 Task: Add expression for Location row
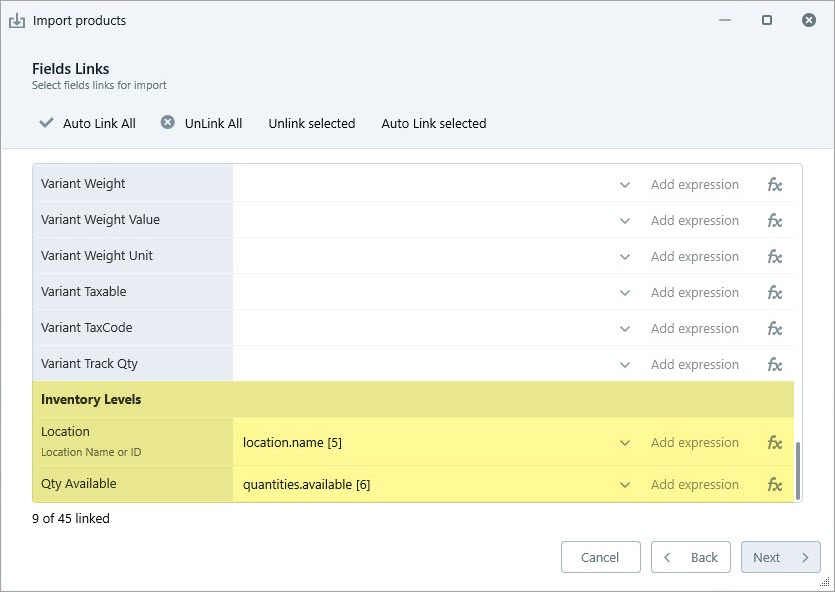[x=694, y=442]
